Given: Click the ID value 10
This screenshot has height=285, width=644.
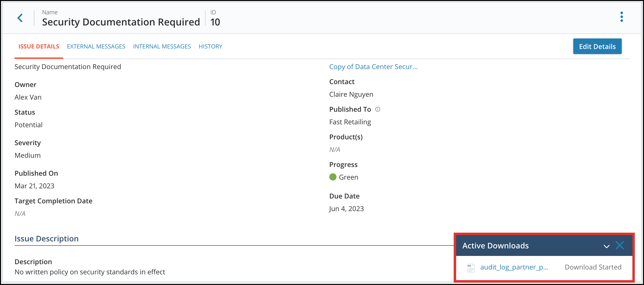Looking at the screenshot, I should pos(215,22).
